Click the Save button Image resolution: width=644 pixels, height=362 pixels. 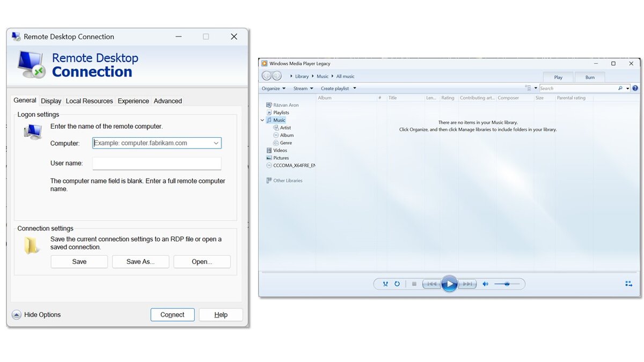[x=79, y=262]
